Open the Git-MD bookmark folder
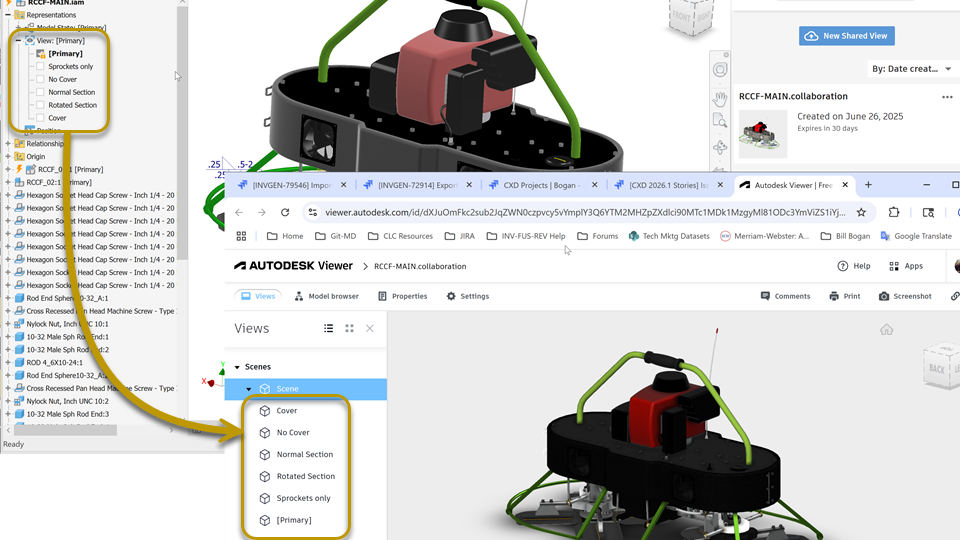 [336, 236]
